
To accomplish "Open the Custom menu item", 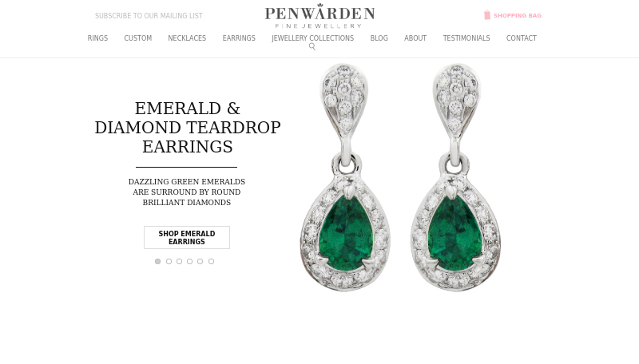I will (137, 38).
